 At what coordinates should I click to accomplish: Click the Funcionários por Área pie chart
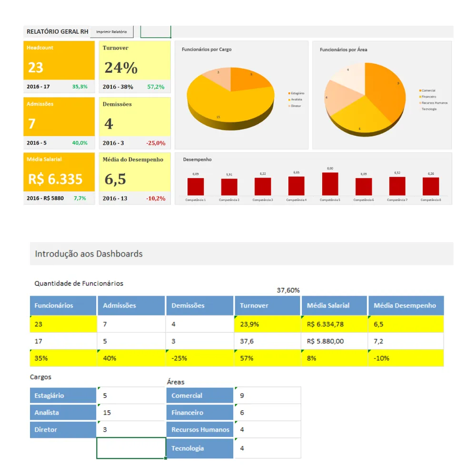click(x=365, y=99)
